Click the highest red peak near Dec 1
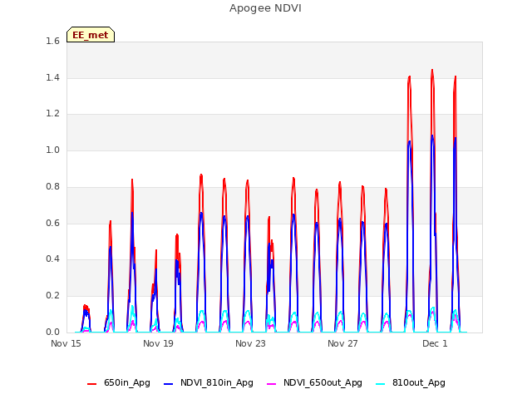 click(432, 71)
